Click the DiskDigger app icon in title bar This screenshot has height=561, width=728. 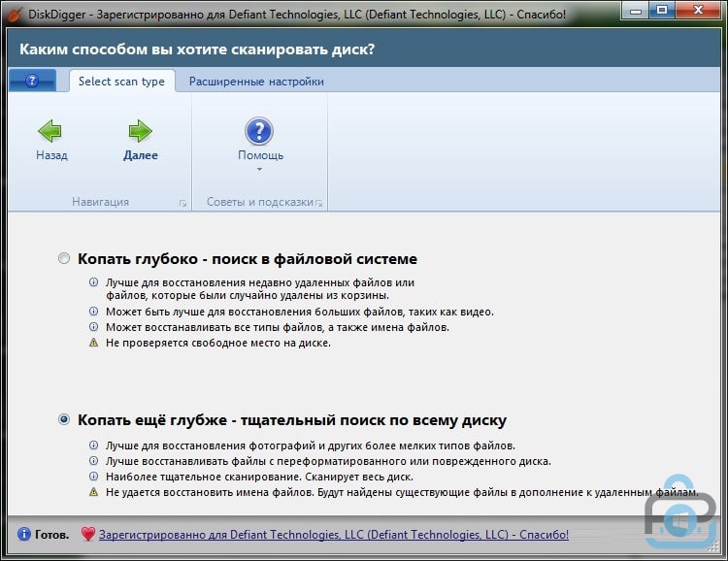click(15, 14)
